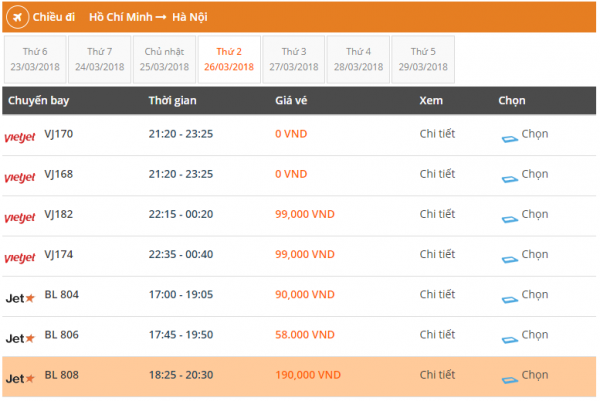
Task: Click the Hồ Chí Minh → Hà Nội route title
Action: tap(148, 17)
